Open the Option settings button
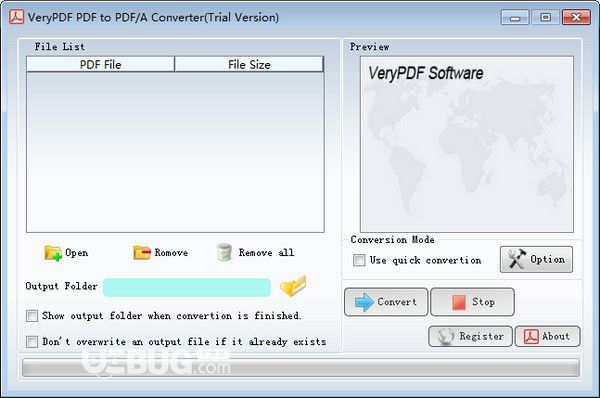 [x=536, y=259]
